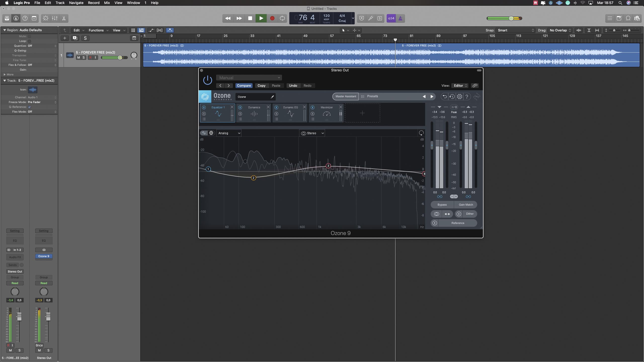Click the Master Assistant button
This screenshot has width=644, height=362.
(345, 96)
